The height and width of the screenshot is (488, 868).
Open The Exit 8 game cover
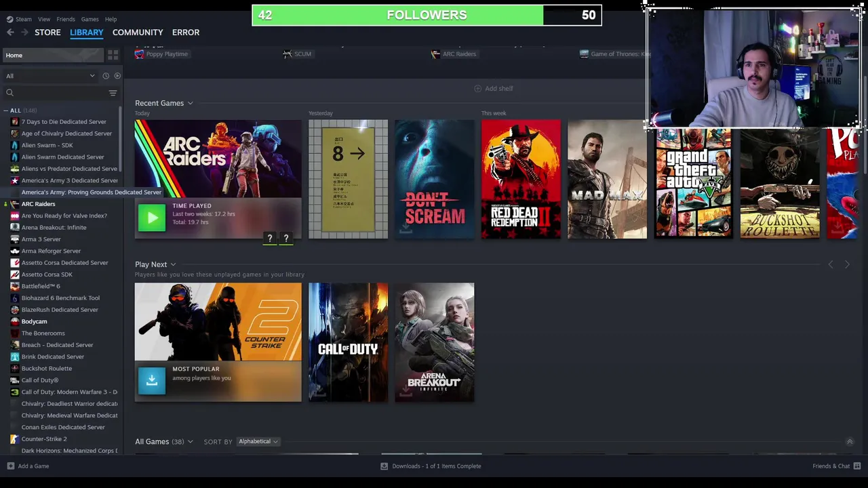(348, 179)
